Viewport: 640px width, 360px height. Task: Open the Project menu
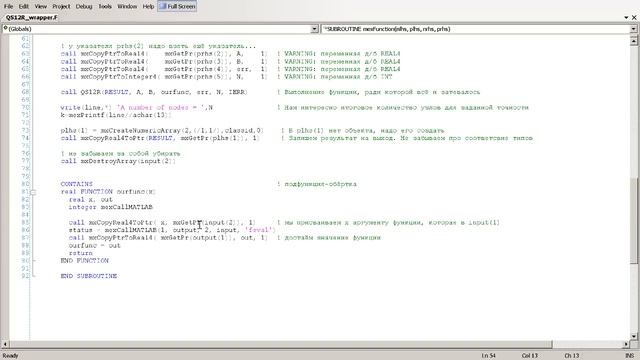point(61,7)
